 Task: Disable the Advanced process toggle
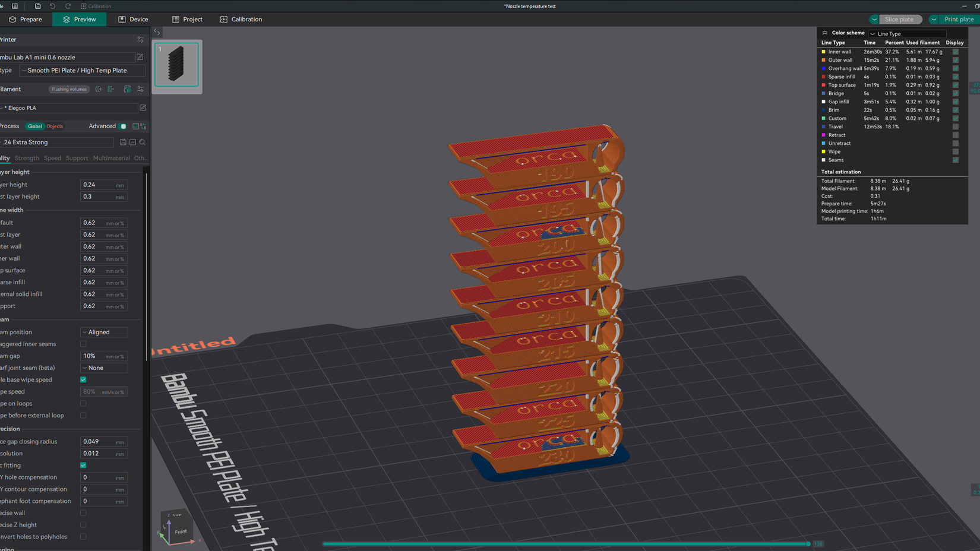pyautogui.click(x=123, y=126)
